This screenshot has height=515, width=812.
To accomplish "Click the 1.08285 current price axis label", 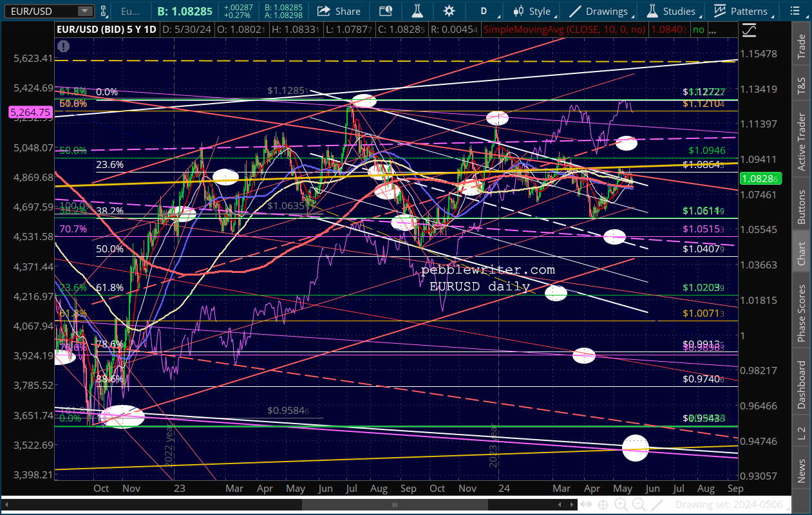I will 760,180.
